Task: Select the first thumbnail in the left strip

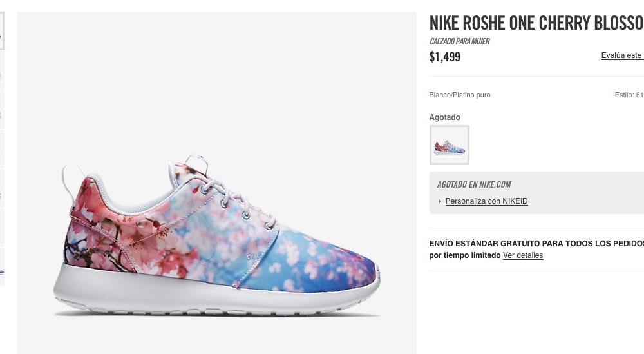Action: [x=2, y=31]
